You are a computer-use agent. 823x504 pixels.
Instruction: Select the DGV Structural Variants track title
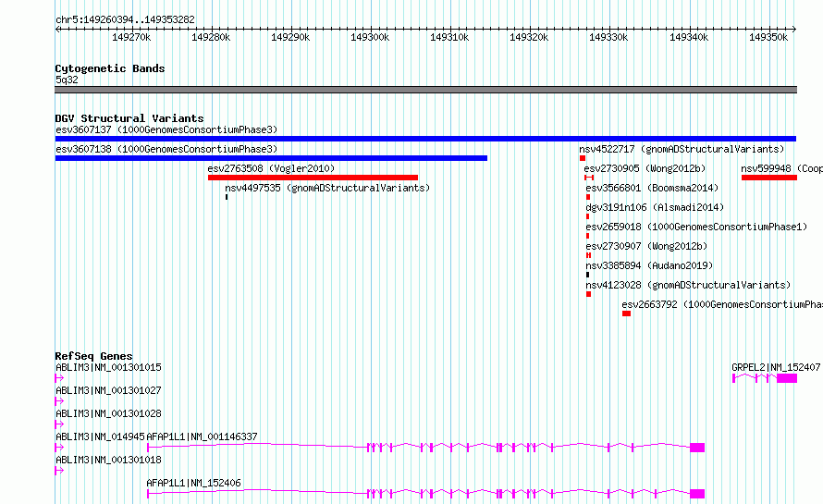tap(129, 118)
